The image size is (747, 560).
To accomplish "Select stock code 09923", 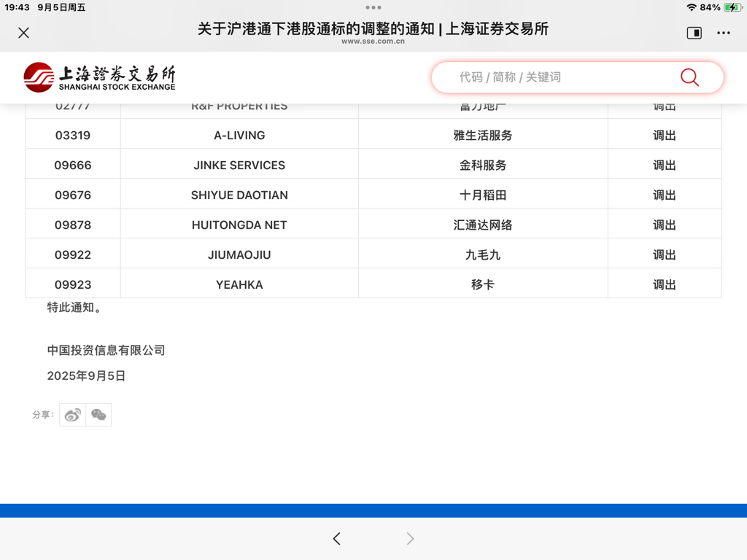I will (x=73, y=285).
